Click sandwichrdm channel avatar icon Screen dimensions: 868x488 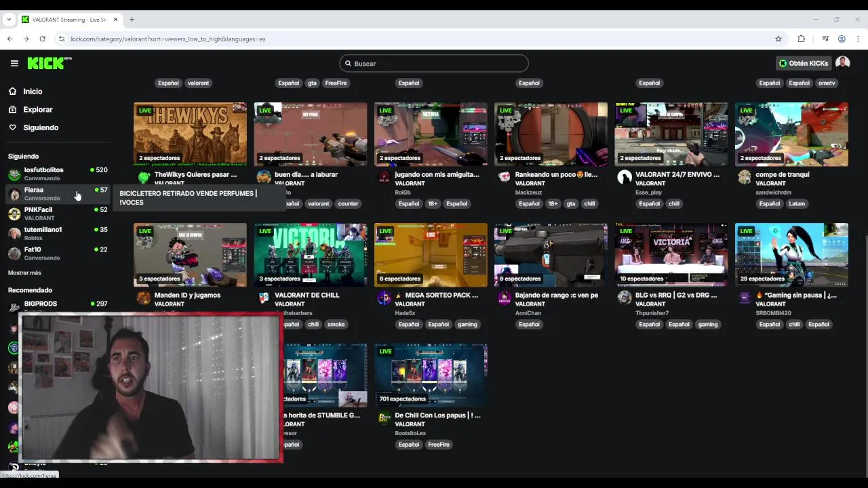pos(745,178)
